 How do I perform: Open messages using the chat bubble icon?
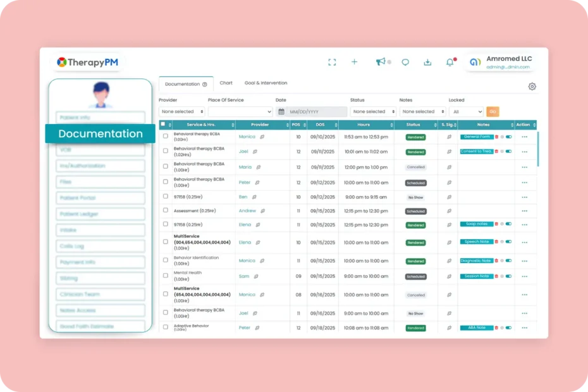point(405,62)
